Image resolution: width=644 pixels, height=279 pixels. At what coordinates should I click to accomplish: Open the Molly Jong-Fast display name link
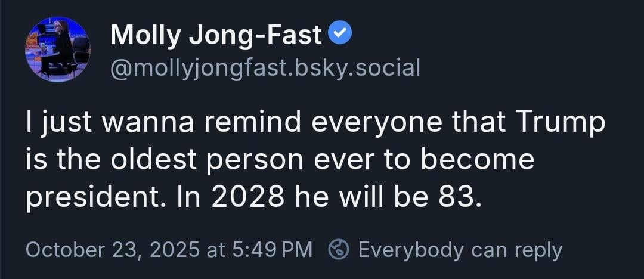click(216, 36)
